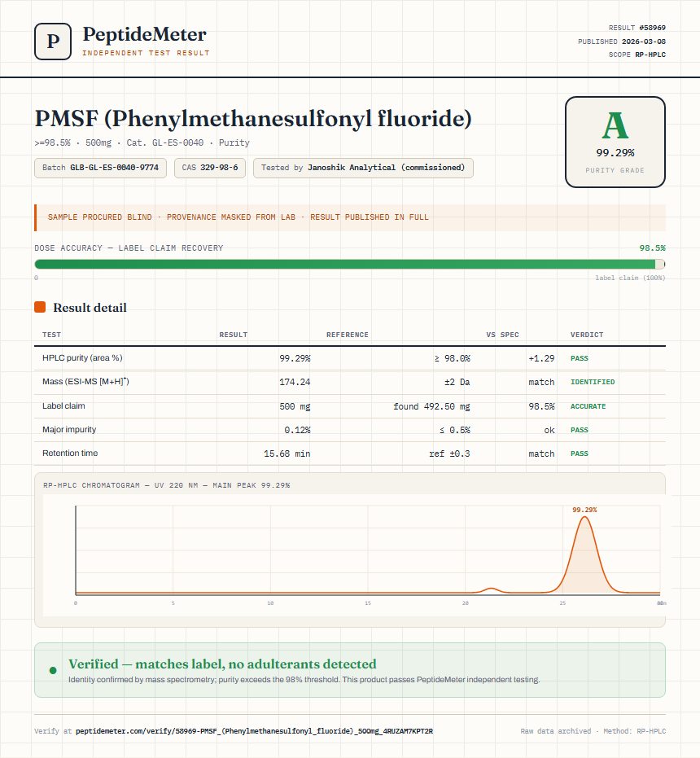
Task: Click the +1.29 vs spec value
Action: point(541,358)
